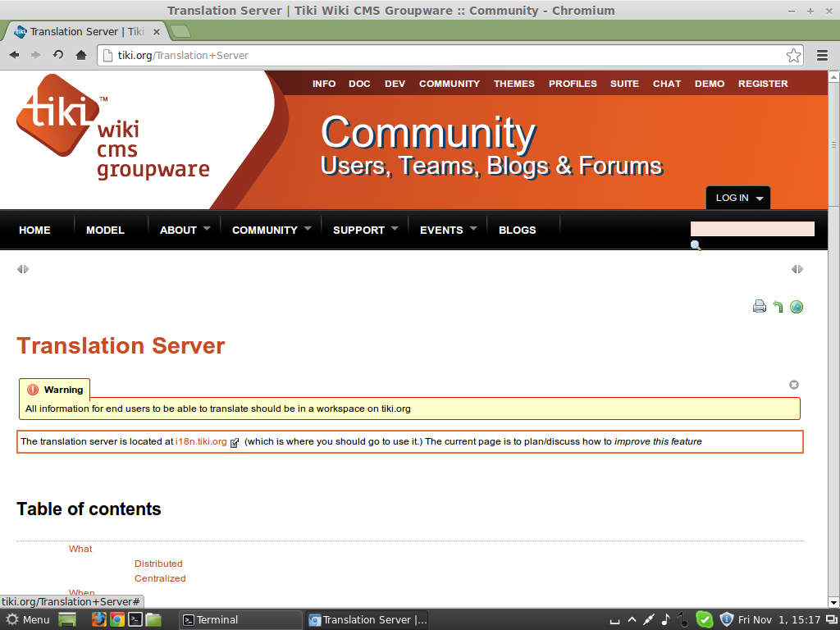Close the Translation Server tab
Image resolution: width=840 pixels, height=630 pixels.
coord(157,32)
